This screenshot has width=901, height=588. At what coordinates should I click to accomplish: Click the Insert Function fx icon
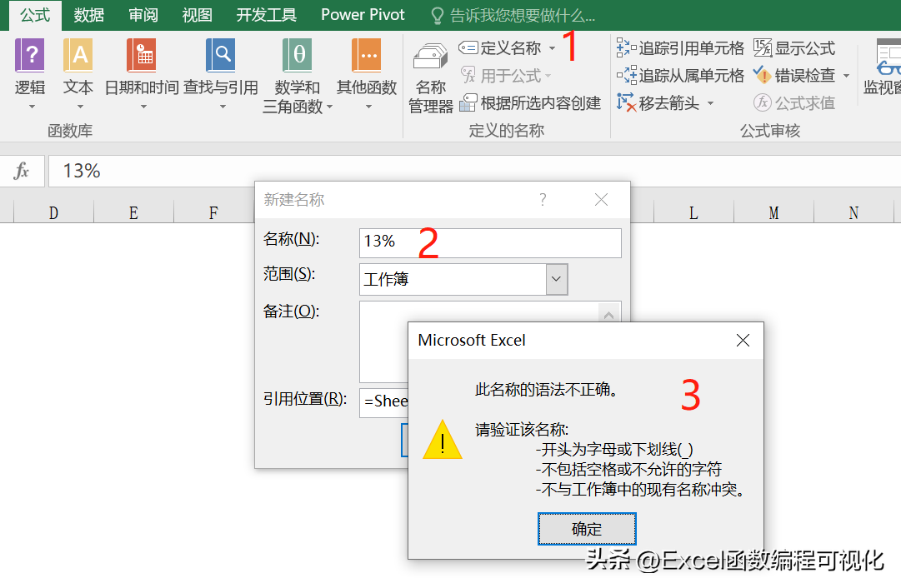22,171
